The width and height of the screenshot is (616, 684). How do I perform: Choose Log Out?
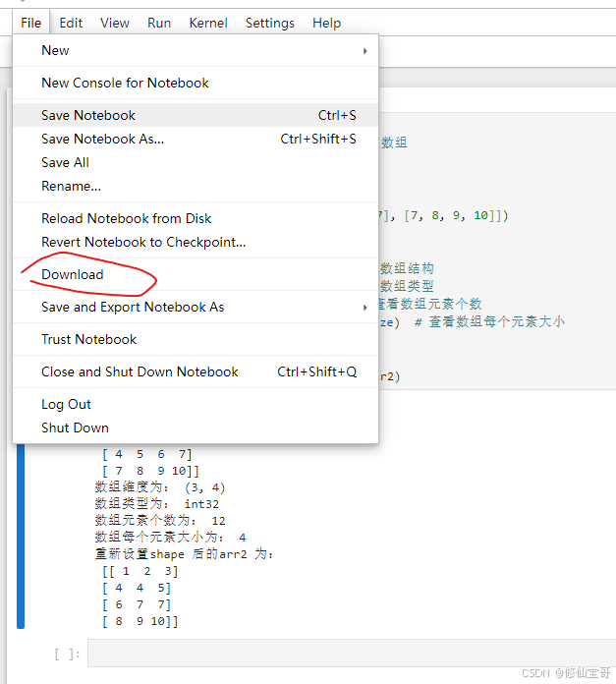(x=196, y=404)
